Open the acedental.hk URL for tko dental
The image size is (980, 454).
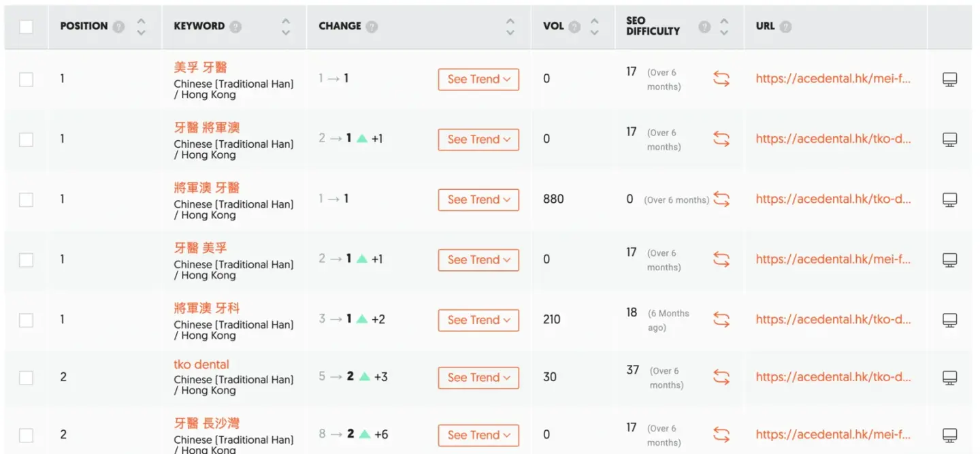tap(833, 377)
